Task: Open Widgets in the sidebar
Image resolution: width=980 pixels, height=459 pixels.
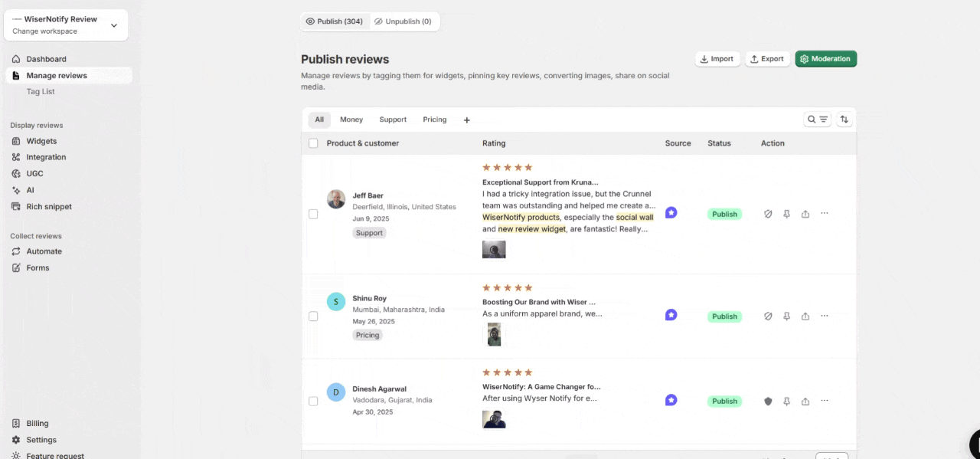Action: click(41, 141)
